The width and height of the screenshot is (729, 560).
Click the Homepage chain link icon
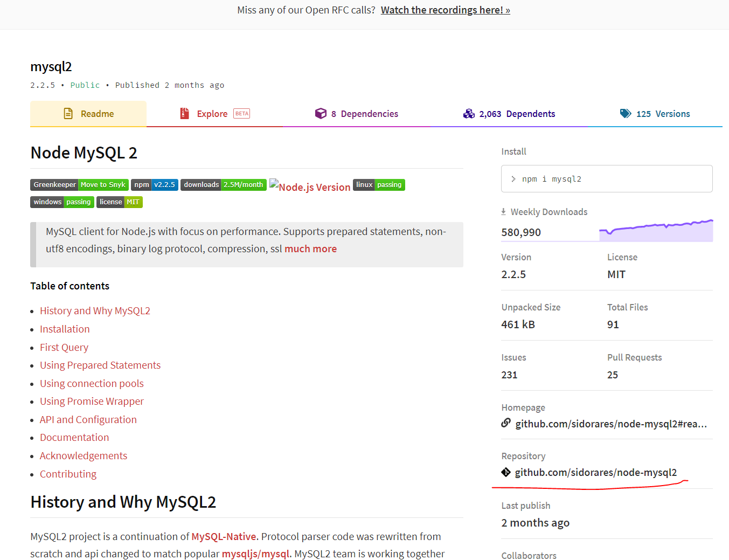506,423
